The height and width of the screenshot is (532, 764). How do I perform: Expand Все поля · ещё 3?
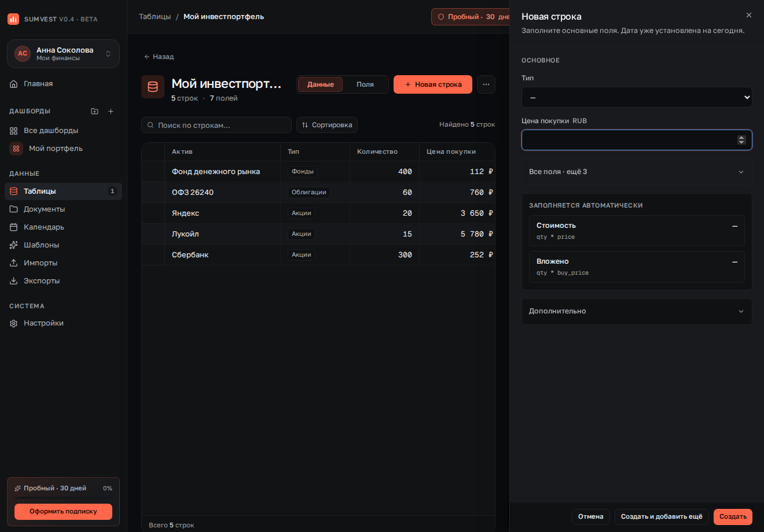[x=637, y=172]
